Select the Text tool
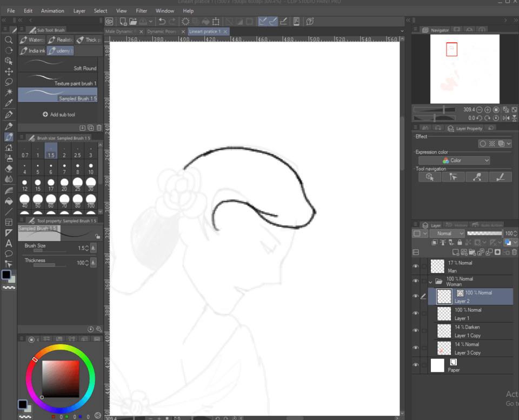Image resolution: width=519 pixels, height=420 pixels. pyautogui.click(x=9, y=243)
